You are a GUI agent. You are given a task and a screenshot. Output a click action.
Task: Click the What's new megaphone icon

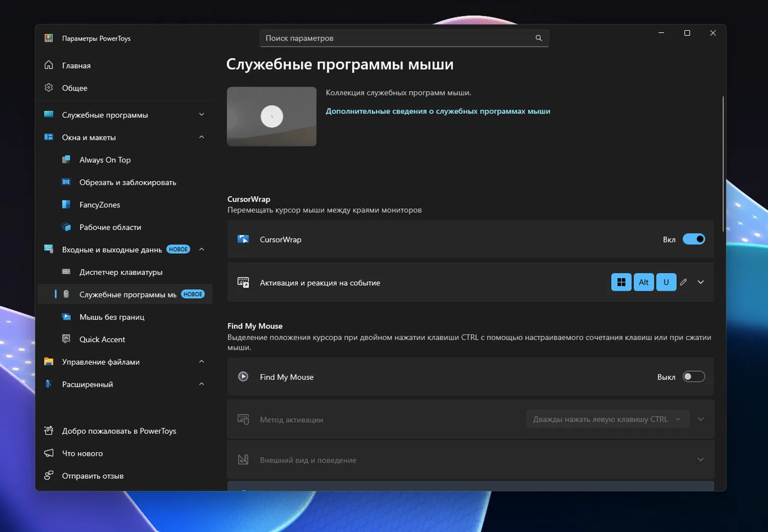pyautogui.click(x=49, y=453)
